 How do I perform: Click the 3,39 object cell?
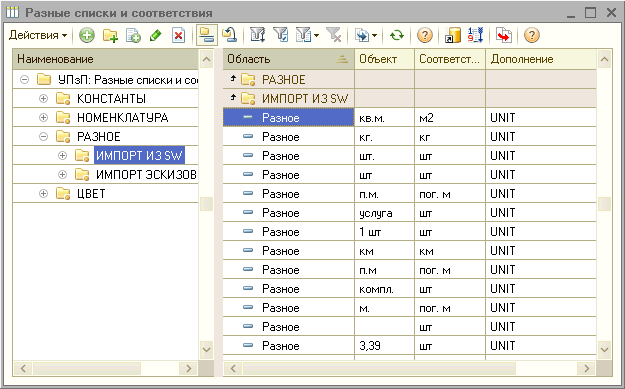point(384,346)
